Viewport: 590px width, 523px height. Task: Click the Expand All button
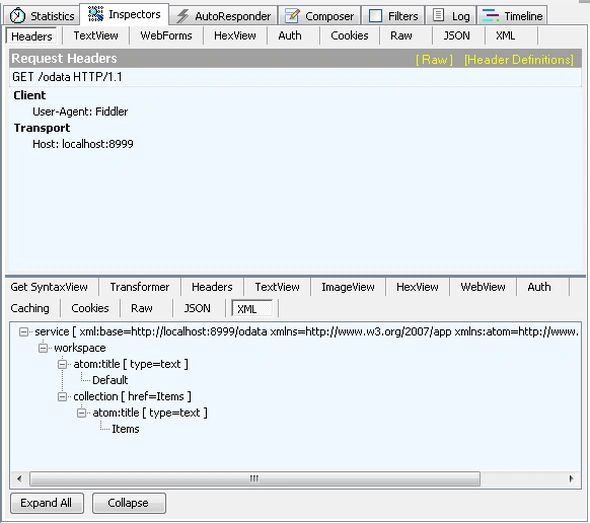point(47,503)
